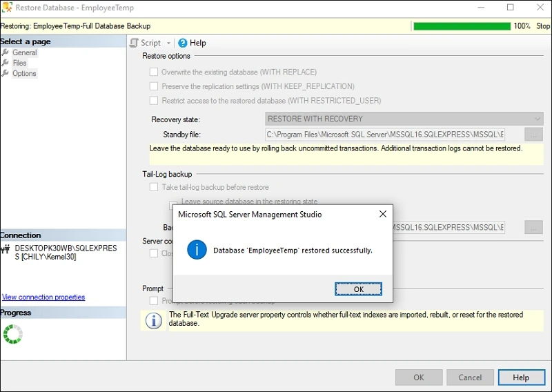This screenshot has height=392, width=552.
Task: Toggle Preserve the replication settings checkbox
Action: tap(154, 86)
